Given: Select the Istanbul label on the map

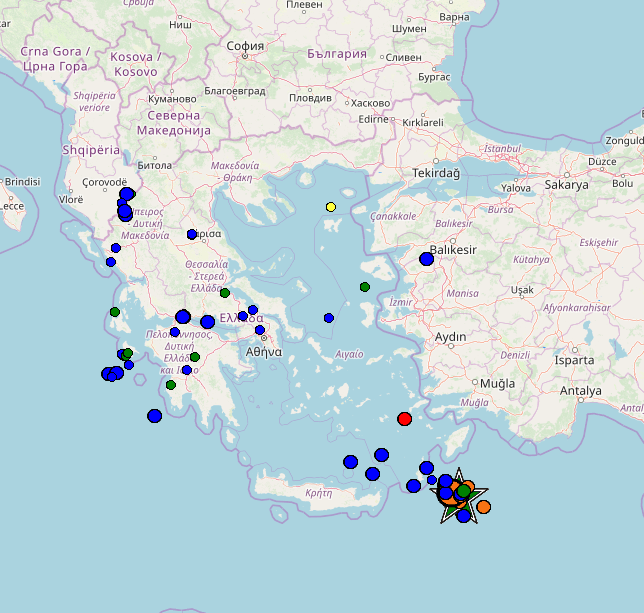Looking at the screenshot, I should 502,148.
